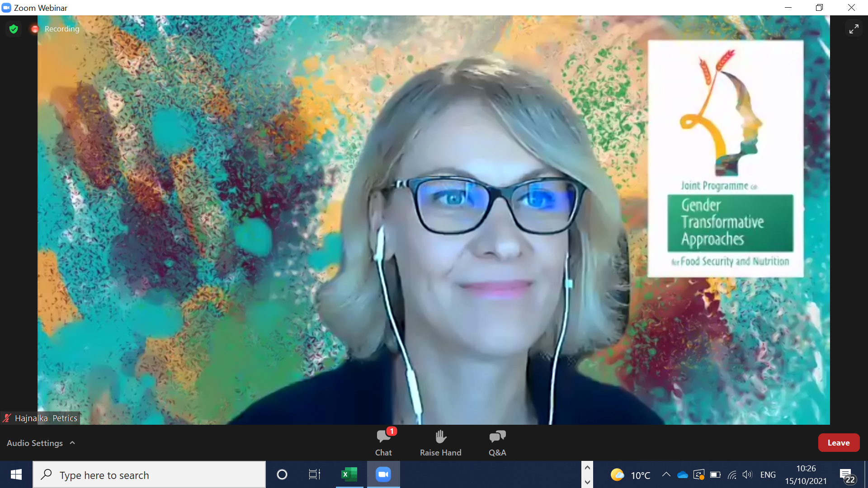Open Excel from the taskbar
The height and width of the screenshot is (488, 868).
click(x=349, y=474)
